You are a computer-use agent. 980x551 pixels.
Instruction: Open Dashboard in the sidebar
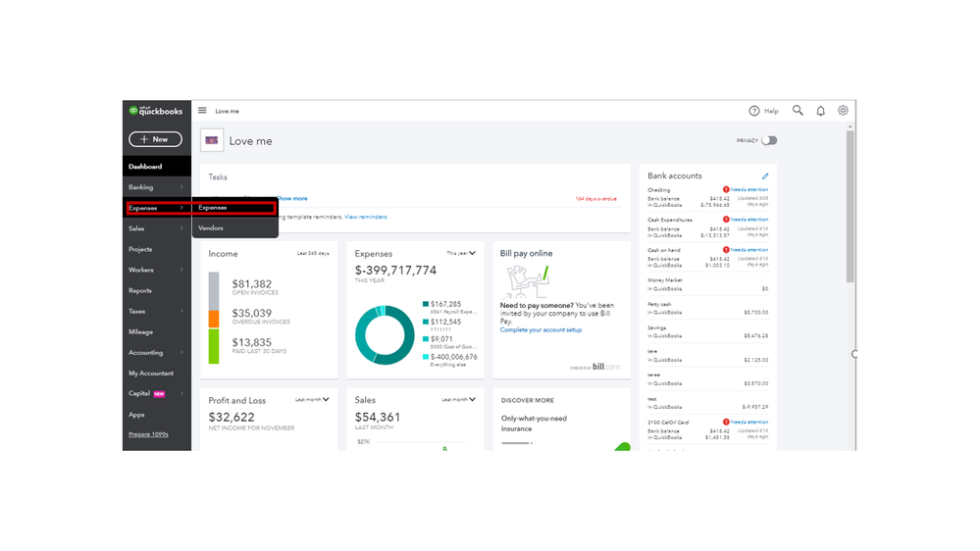pos(157,166)
